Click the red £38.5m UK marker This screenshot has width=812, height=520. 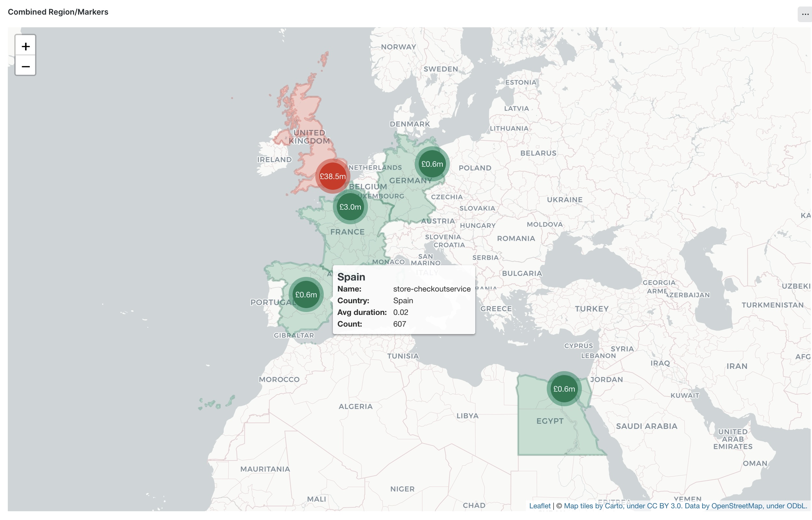click(x=333, y=176)
